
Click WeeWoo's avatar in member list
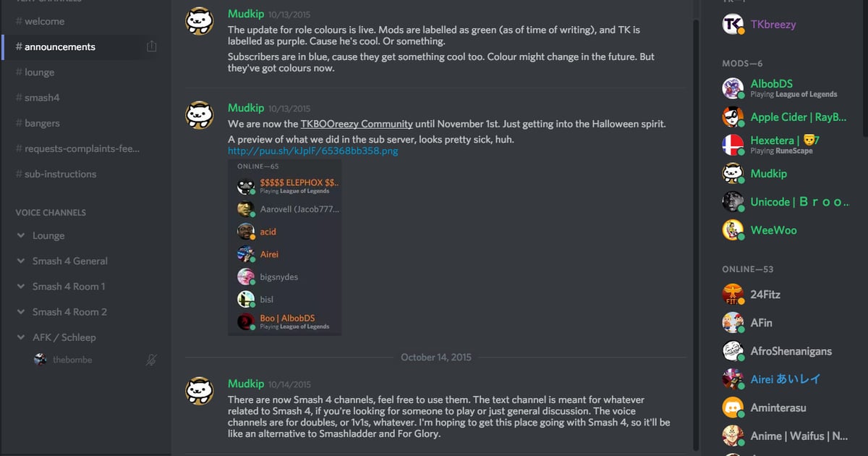[733, 230]
